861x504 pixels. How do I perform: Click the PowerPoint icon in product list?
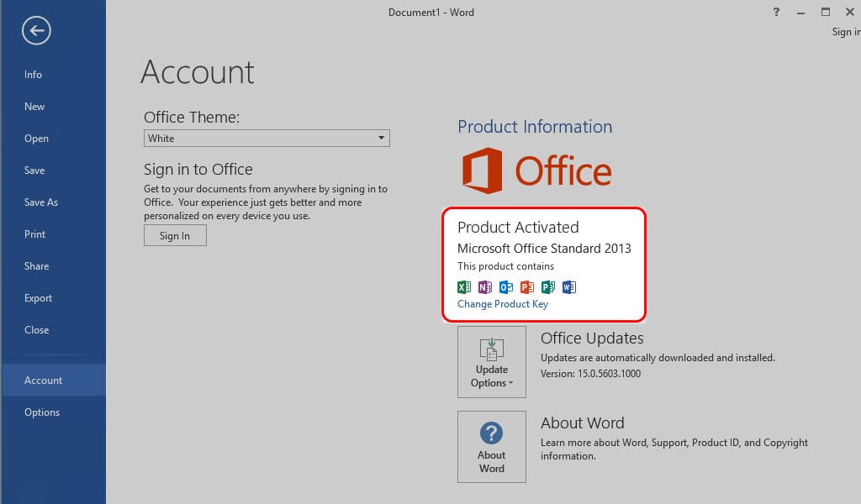click(x=527, y=286)
